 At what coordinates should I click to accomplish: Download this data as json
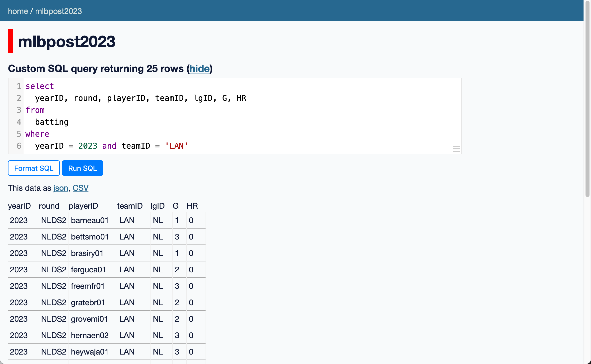click(x=61, y=188)
